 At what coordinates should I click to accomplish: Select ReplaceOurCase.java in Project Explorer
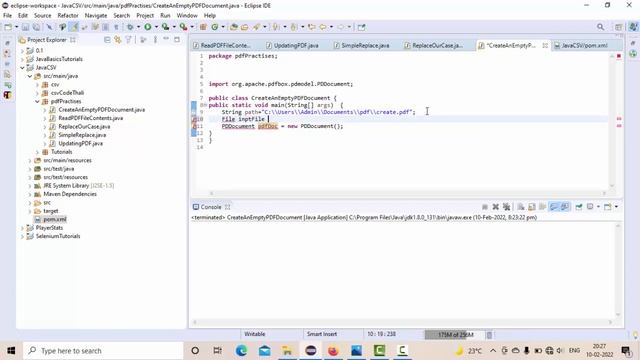click(x=84, y=127)
